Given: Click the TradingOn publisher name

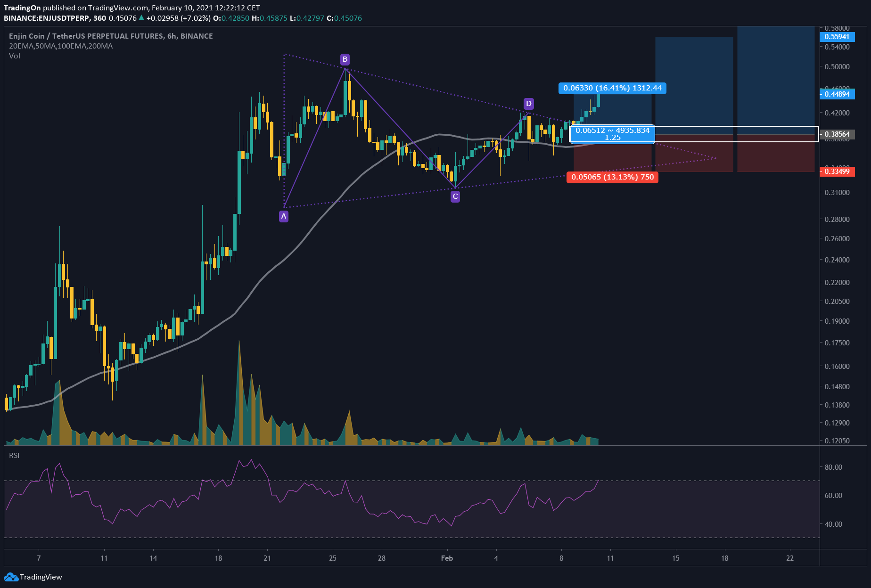Looking at the screenshot, I should tap(22, 8).
